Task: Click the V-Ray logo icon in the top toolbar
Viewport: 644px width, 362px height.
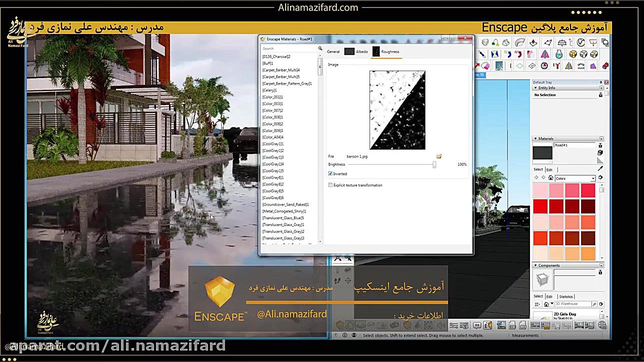Action: (580, 42)
